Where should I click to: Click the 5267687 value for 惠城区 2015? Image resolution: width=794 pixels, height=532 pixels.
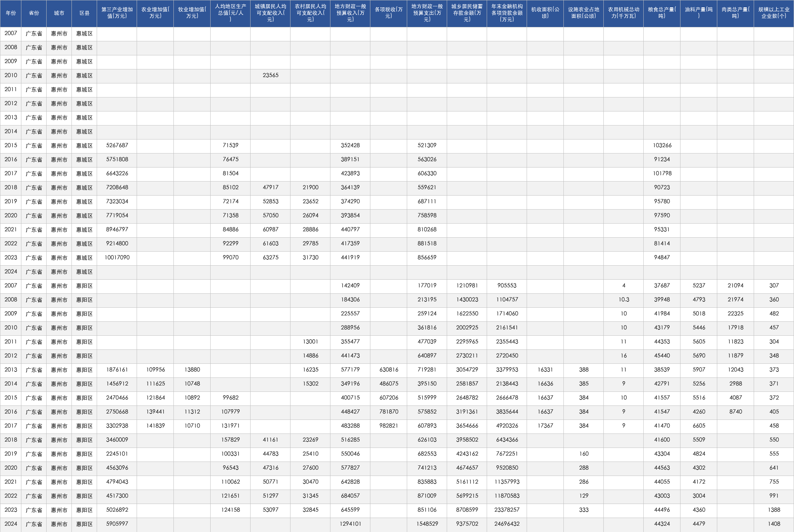[x=117, y=145]
